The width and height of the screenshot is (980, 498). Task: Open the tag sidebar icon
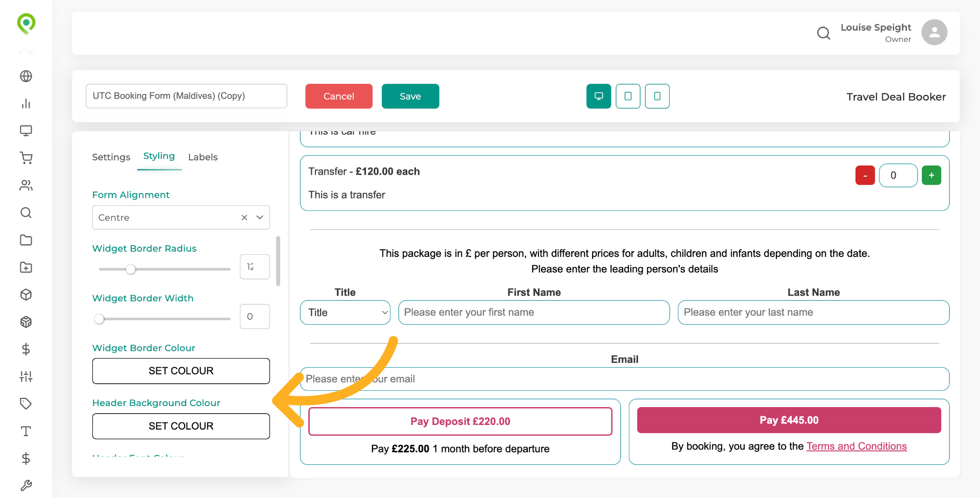(26, 404)
